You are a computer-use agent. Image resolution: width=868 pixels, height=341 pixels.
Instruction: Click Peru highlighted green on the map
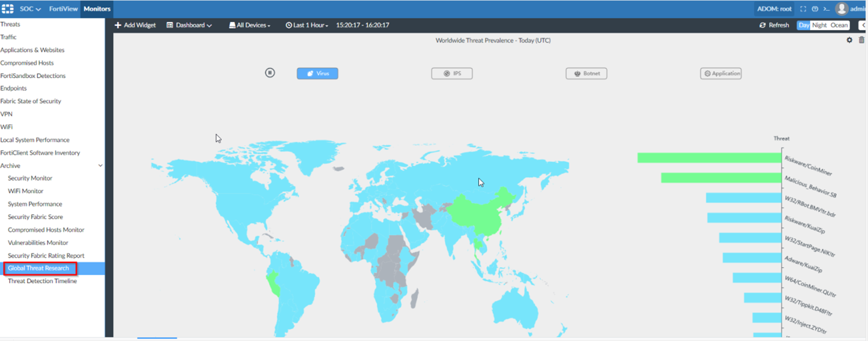(273, 282)
